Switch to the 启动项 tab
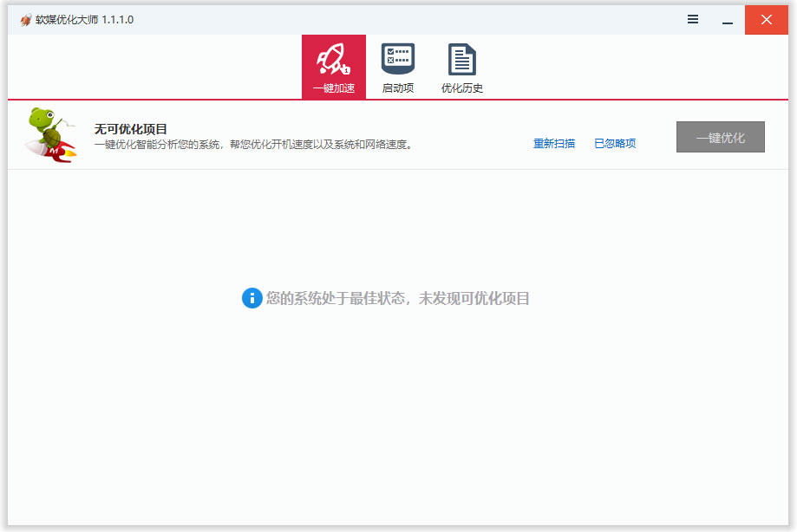This screenshot has height=532, width=797. pyautogui.click(x=397, y=67)
